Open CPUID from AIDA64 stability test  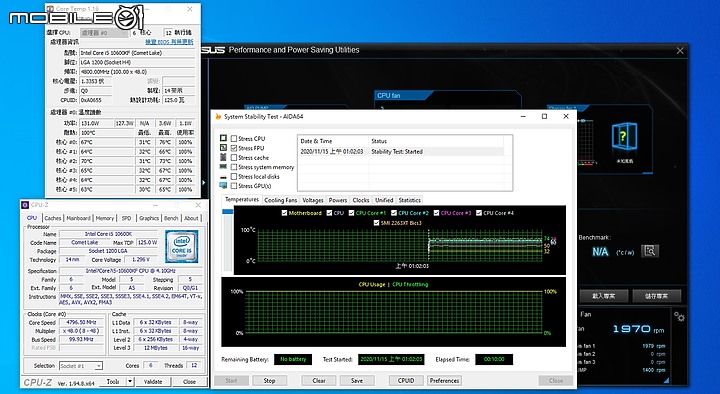tap(406, 381)
